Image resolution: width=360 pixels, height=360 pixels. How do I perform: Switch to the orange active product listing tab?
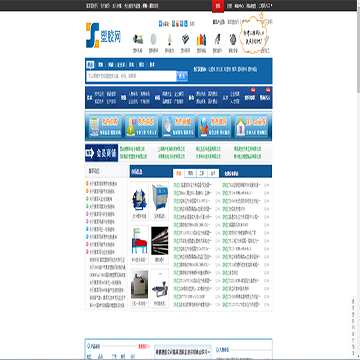(179, 173)
